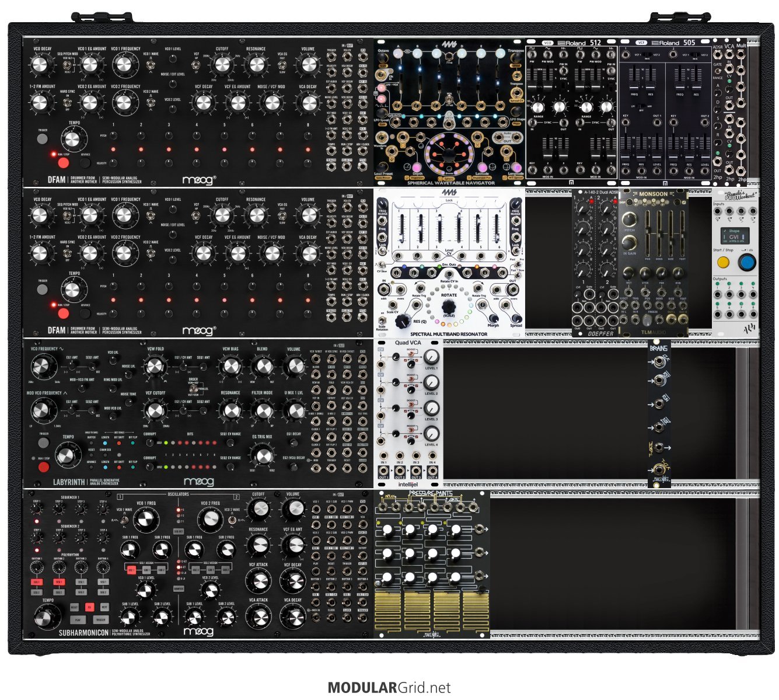Click the Subharmonicon red EG button
This screenshot has width=779, height=700.
coord(89,607)
